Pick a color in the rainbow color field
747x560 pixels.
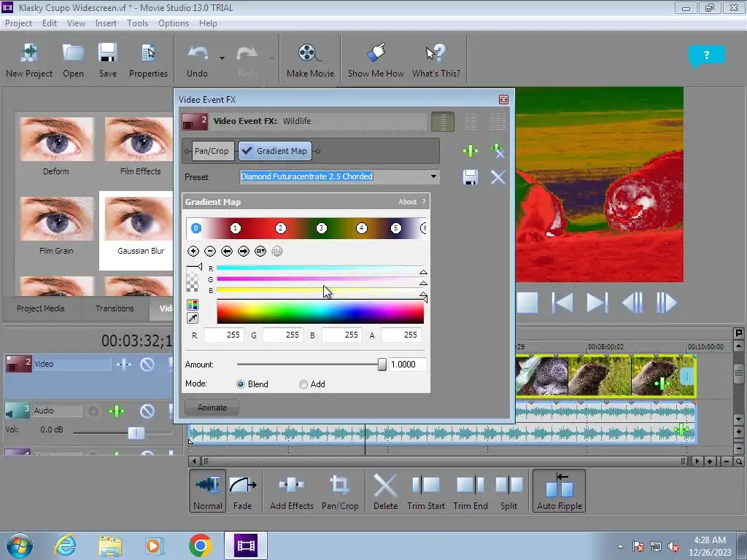coord(320,312)
